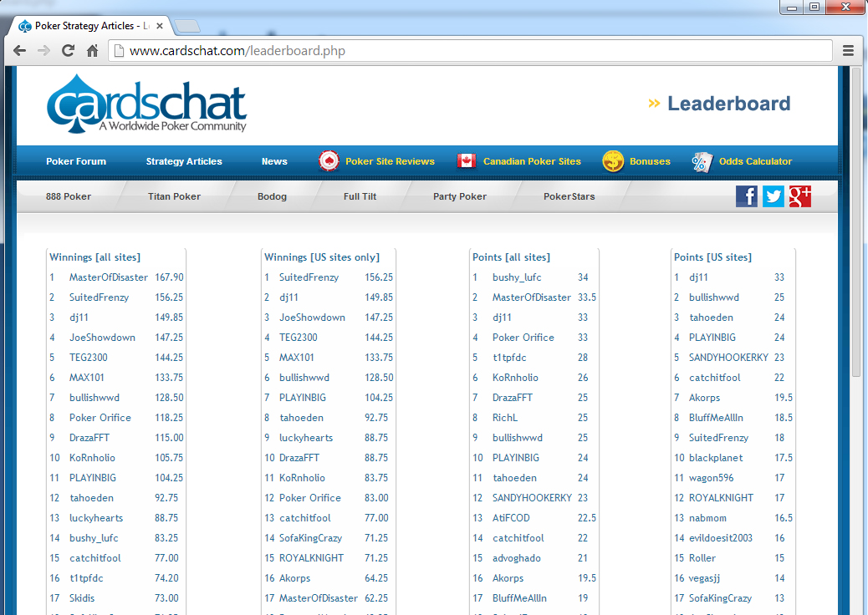Image resolution: width=868 pixels, height=615 pixels.
Task: Open the Odds Calculator link
Action: point(755,161)
